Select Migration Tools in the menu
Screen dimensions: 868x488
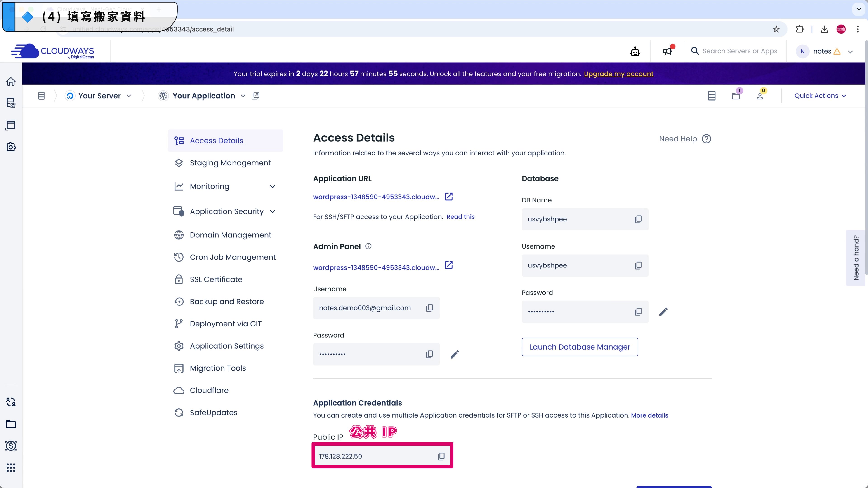tap(218, 368)
